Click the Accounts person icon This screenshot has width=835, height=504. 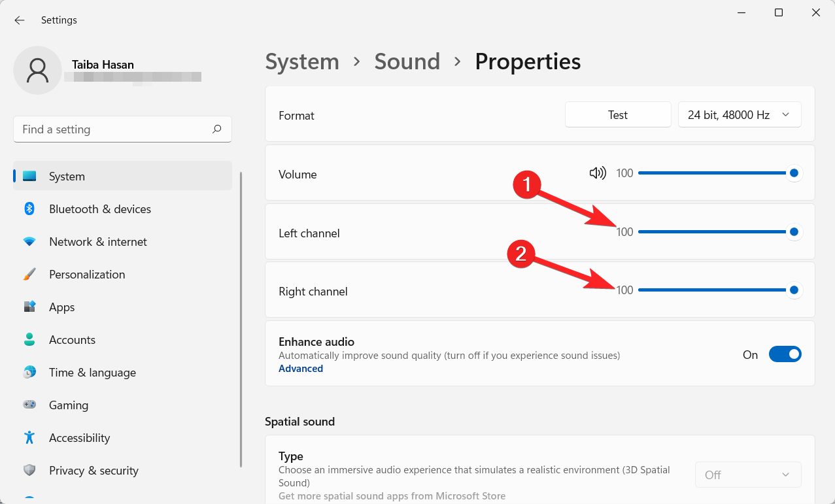tap(29, 339)
